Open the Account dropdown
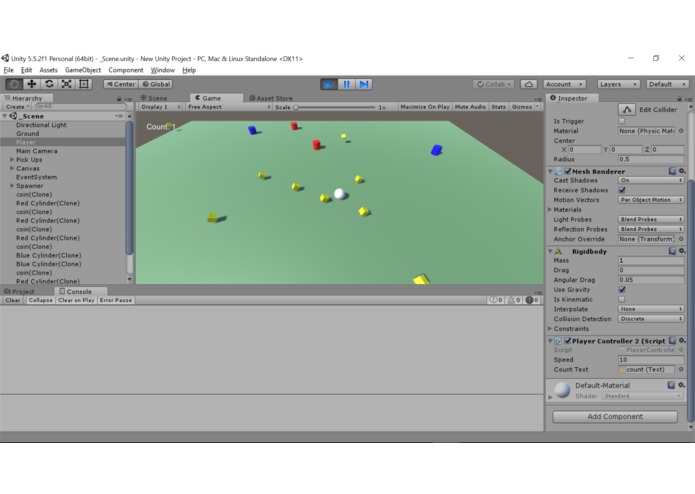The height and width of the screenshot is (494, 695). click(564, 84)
